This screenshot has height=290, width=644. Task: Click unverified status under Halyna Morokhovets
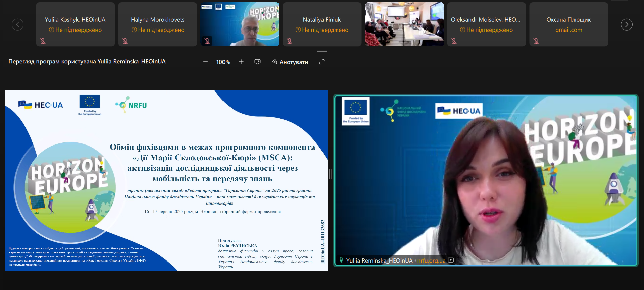pos(158,30)
